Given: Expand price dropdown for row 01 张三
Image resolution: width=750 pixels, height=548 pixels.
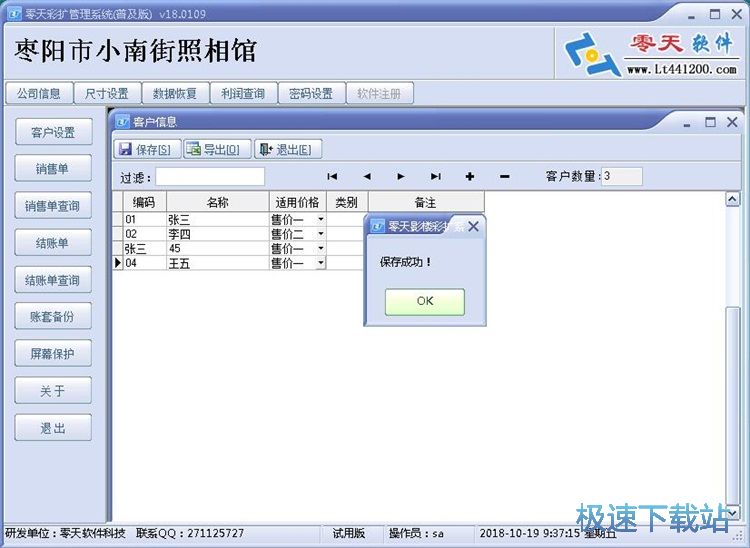Looking at the screenshot, I should [321, 219].
